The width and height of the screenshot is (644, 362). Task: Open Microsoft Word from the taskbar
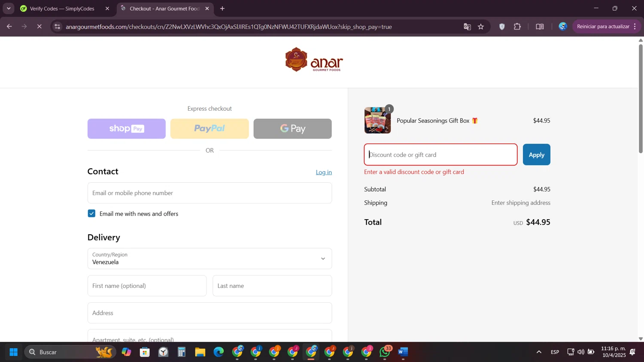pos(403,352)
